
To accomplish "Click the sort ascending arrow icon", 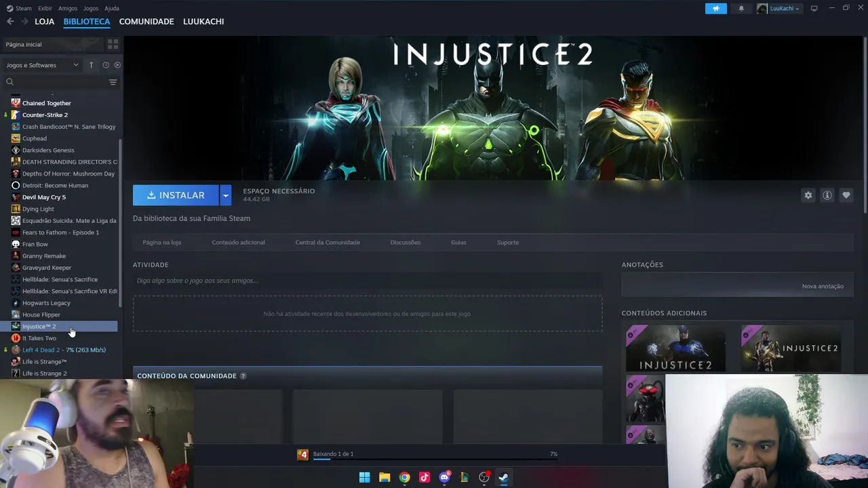I will point(91,65).
